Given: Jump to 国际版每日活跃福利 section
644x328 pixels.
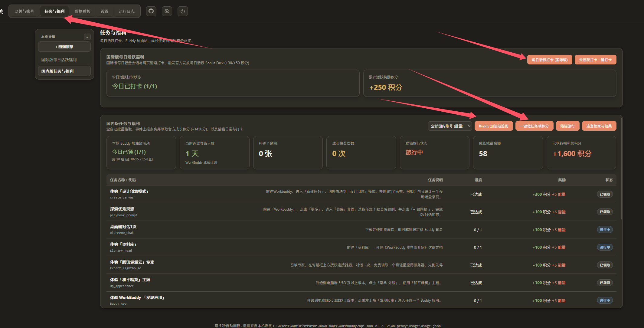Looking at the screenshot, I should [x=64, y=60].
